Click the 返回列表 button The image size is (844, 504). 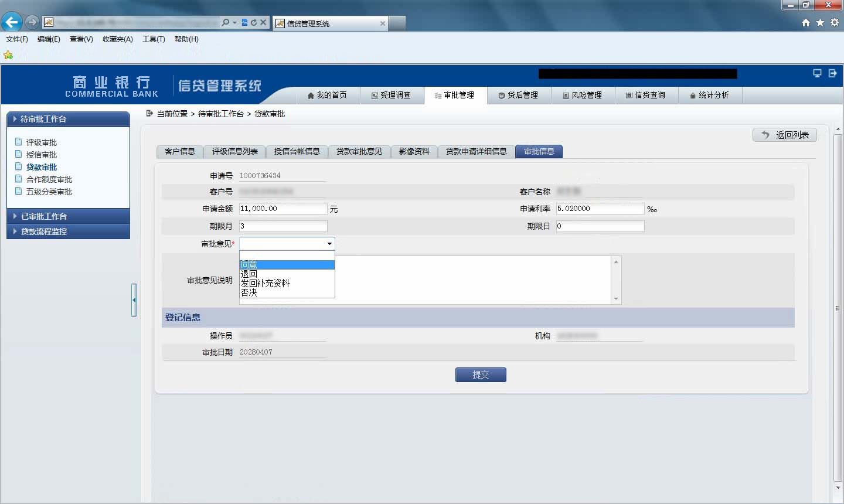click(x=785, y=135)
